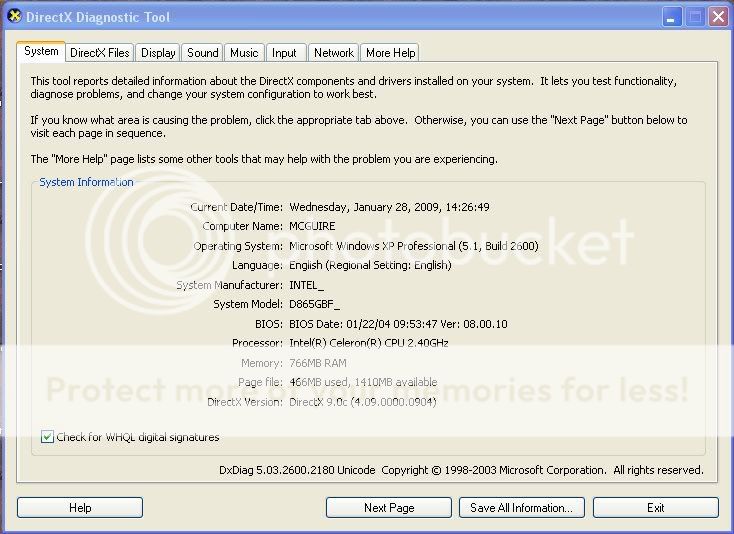Open the Input tab
This screenshot has width=734, height=534.
[284, 53]
